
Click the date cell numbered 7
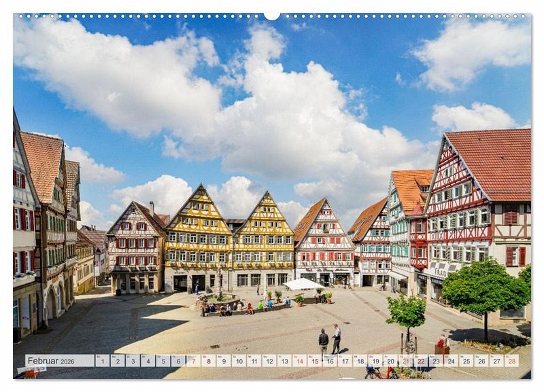pos(193,361)
